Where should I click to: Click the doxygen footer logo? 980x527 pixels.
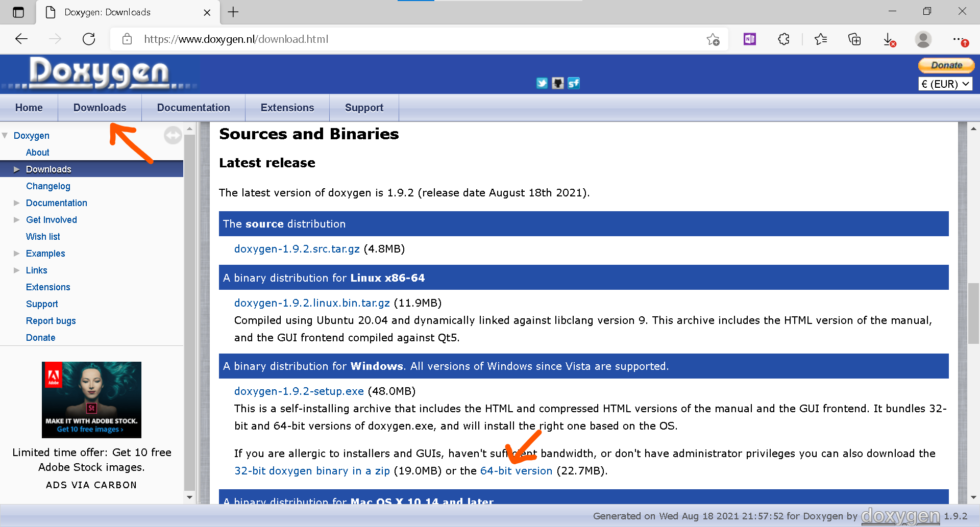(x=900, y=516)
